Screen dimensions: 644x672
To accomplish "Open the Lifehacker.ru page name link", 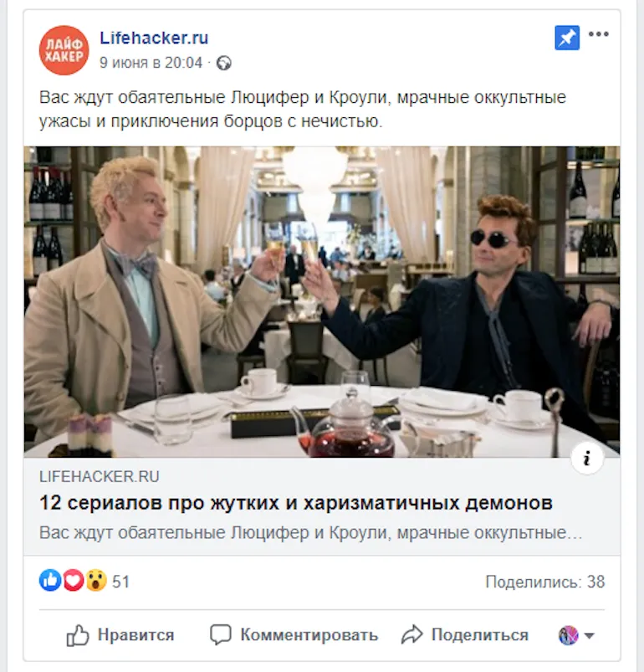I will 154,38.
